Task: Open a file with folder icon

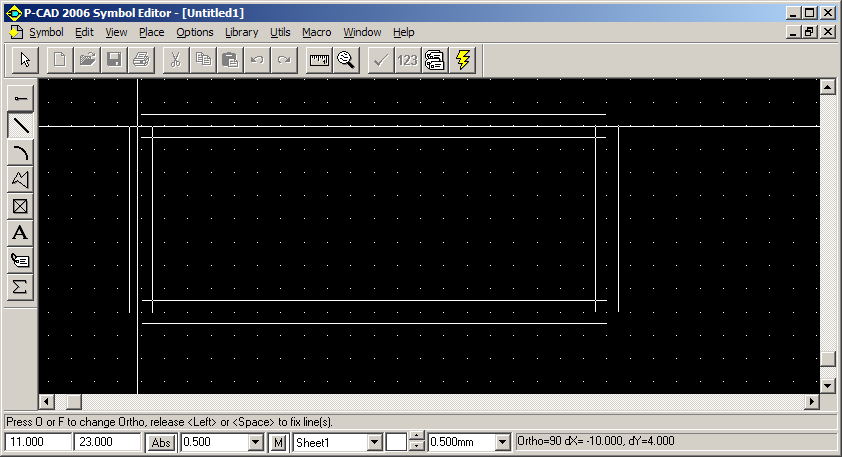Action: point(87,60)
